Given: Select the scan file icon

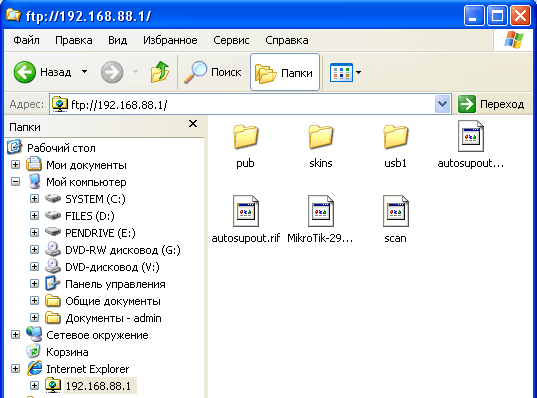Looking at the screenshot, I should pyautogui.click(x=396, y=211).
